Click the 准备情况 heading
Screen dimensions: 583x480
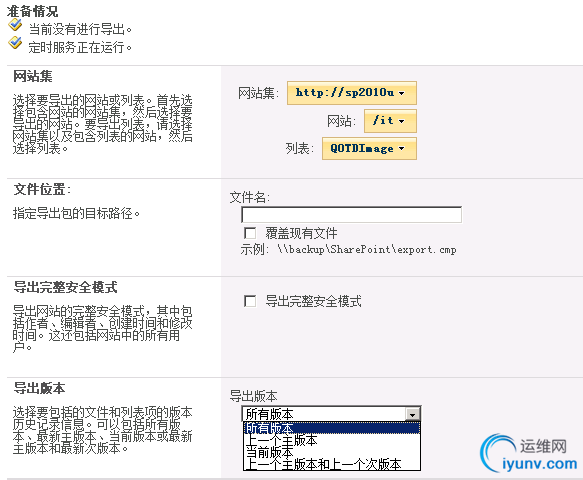coord(32,11)
